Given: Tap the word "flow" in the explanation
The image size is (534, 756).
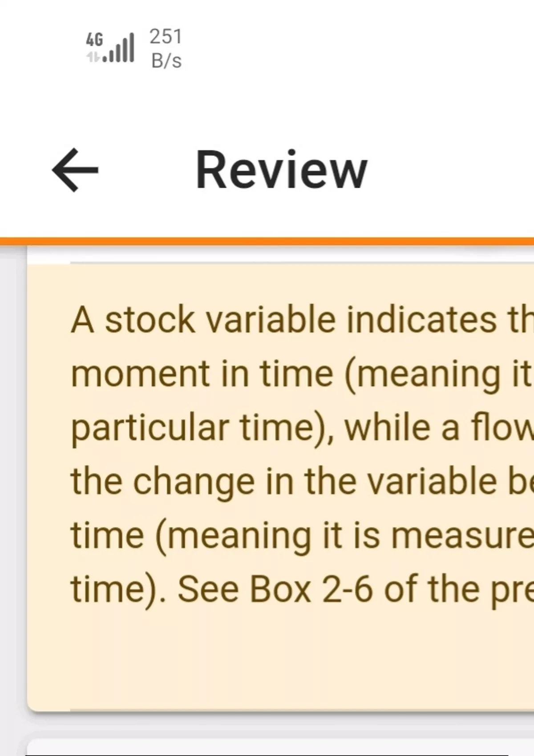Looking at the screenshot, I should 501,427.
